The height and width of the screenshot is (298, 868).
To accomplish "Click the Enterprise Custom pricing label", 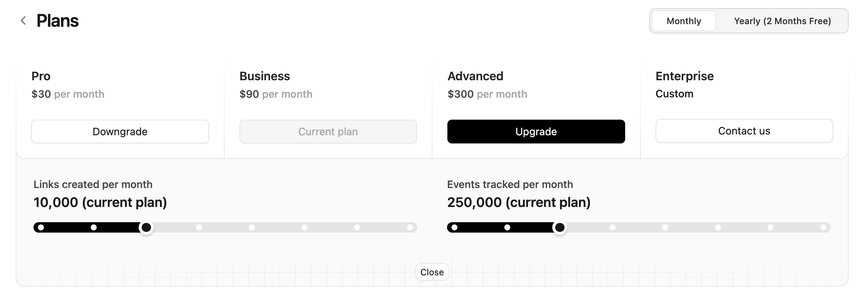I will click(x=674, y=94).
